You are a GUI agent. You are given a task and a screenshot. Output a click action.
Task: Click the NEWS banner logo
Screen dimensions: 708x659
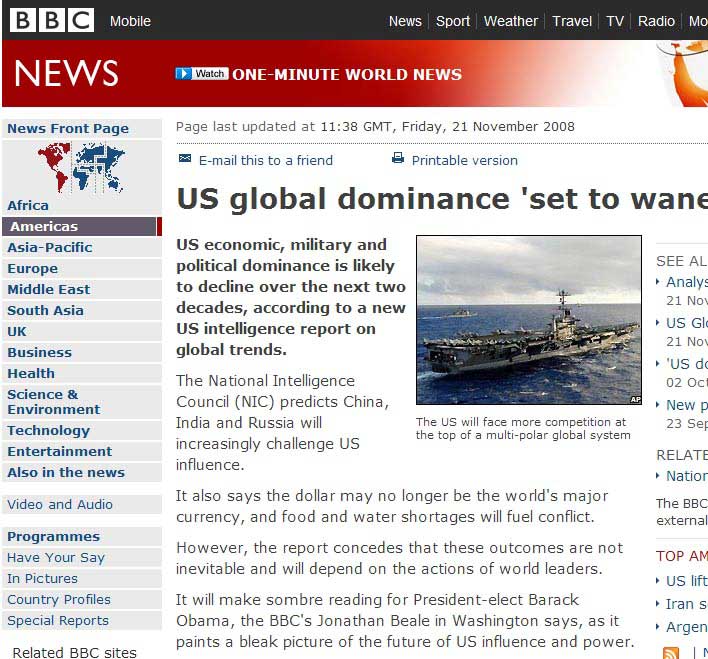[x=66, y=73]
